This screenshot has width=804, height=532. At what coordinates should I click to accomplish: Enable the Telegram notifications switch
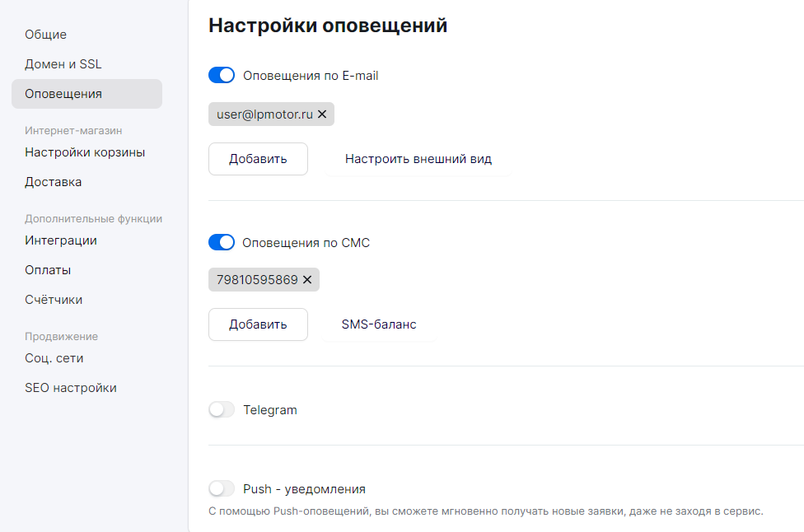[222, 409]
